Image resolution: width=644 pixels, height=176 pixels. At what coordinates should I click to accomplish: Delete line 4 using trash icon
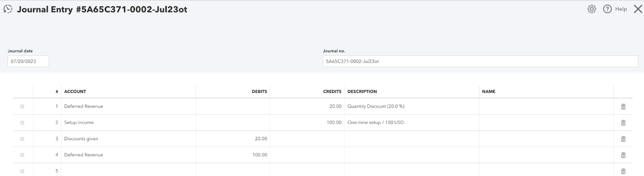tap(623, 155)
